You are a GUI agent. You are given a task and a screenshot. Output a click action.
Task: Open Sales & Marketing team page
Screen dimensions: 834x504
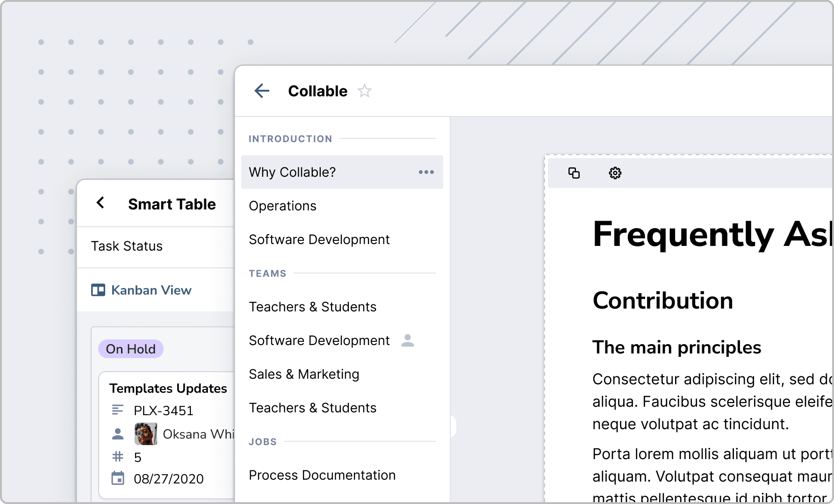(x=304, y=374)
